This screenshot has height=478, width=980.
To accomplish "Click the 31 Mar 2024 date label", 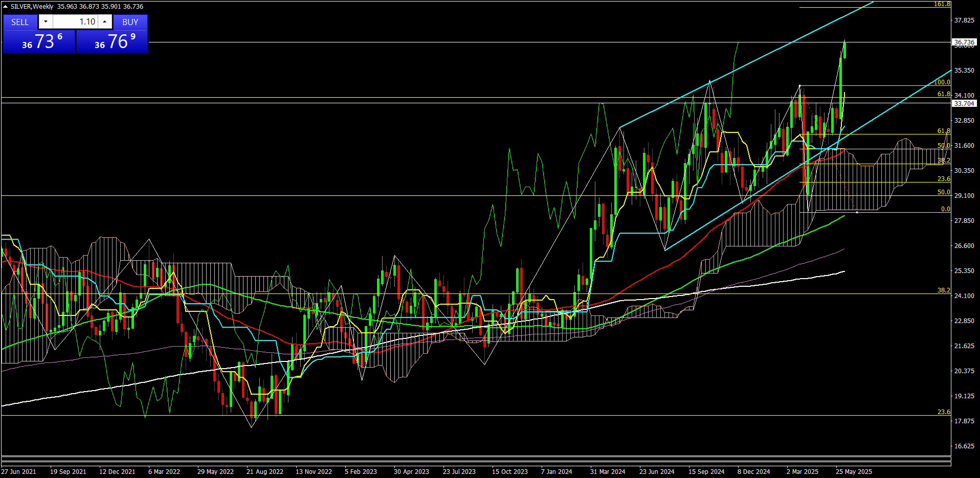I will [608, 471].
